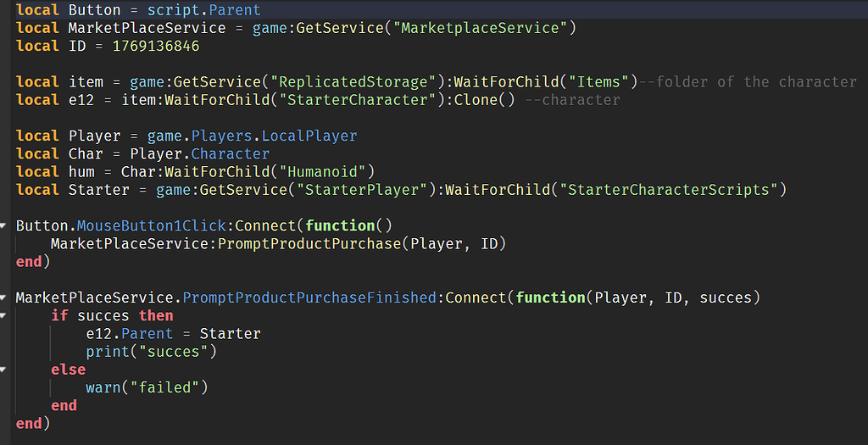
Task: Click 'Character' in Player.Character
Action: 231,153
